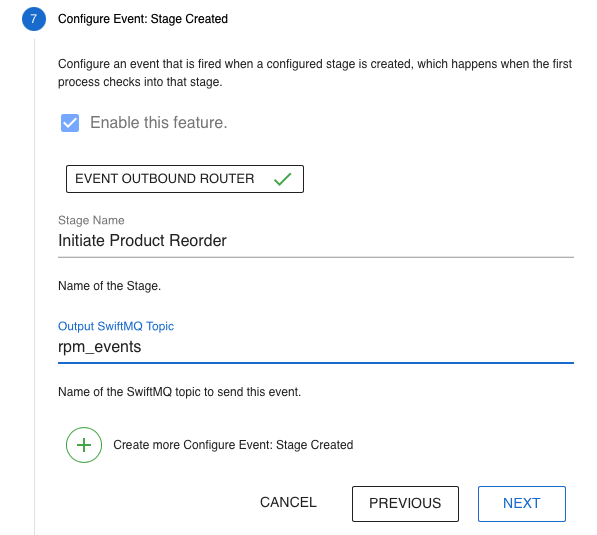Click the 'Stage Name' field label

(x=91, y=220)
